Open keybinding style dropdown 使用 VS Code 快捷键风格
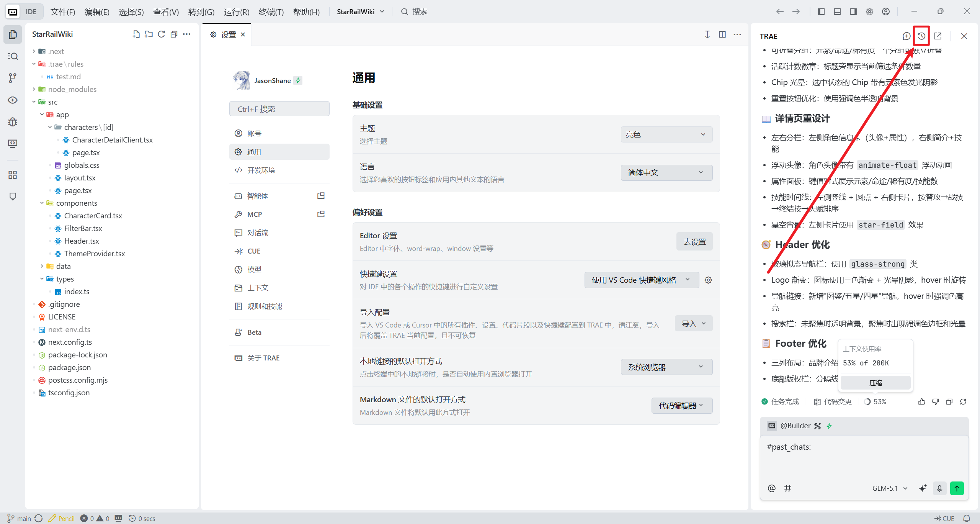Screen dimensions: 980x524 pyautogui.click(x=642, y=280)
